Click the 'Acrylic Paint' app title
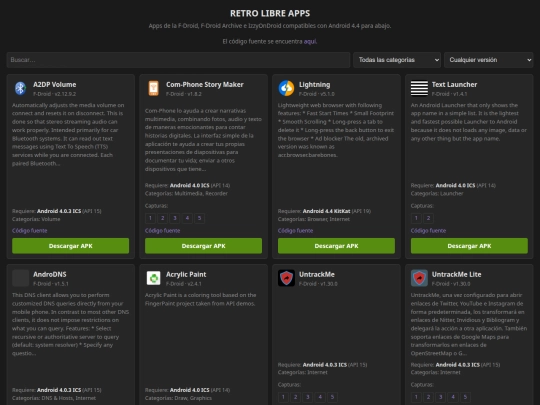 (186, 274)
